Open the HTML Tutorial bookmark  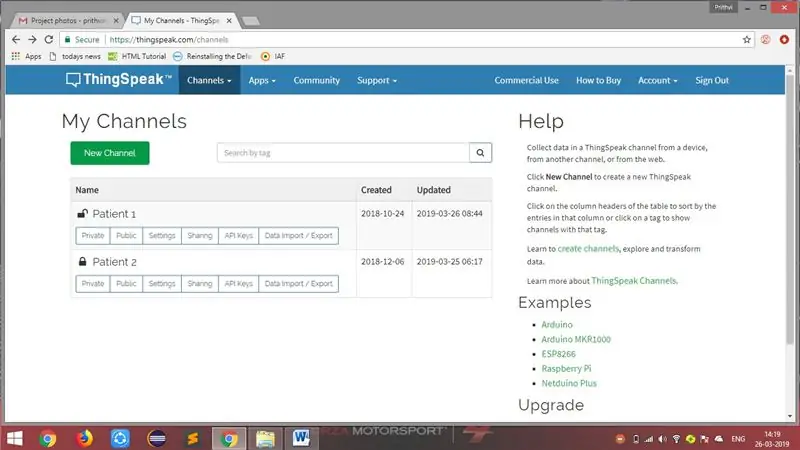tap(137, 56)
